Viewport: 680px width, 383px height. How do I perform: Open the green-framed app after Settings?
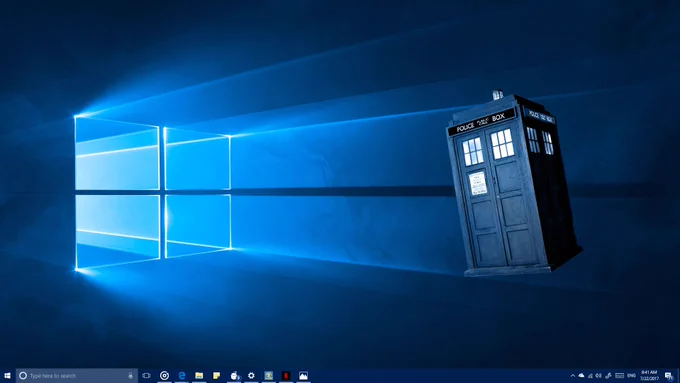click(269, 376)
